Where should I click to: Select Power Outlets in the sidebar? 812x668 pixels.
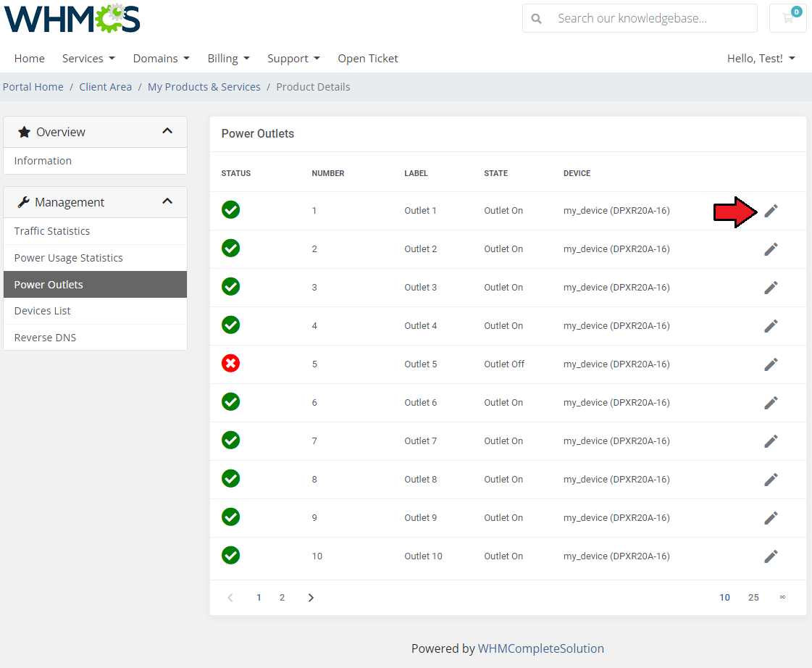pos(96,284)
